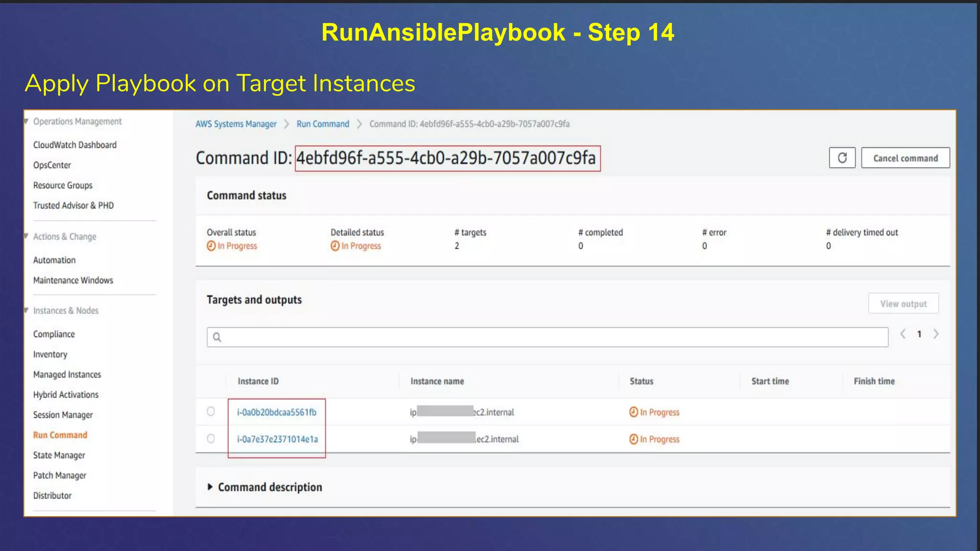
Task: Go to Managed Instances
Action: click(x=67, y=375)
